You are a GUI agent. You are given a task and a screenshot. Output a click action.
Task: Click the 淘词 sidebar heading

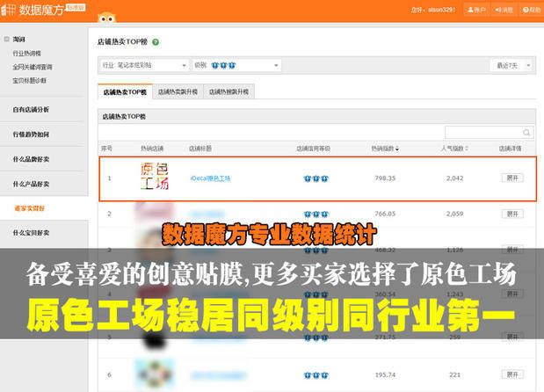19,40
